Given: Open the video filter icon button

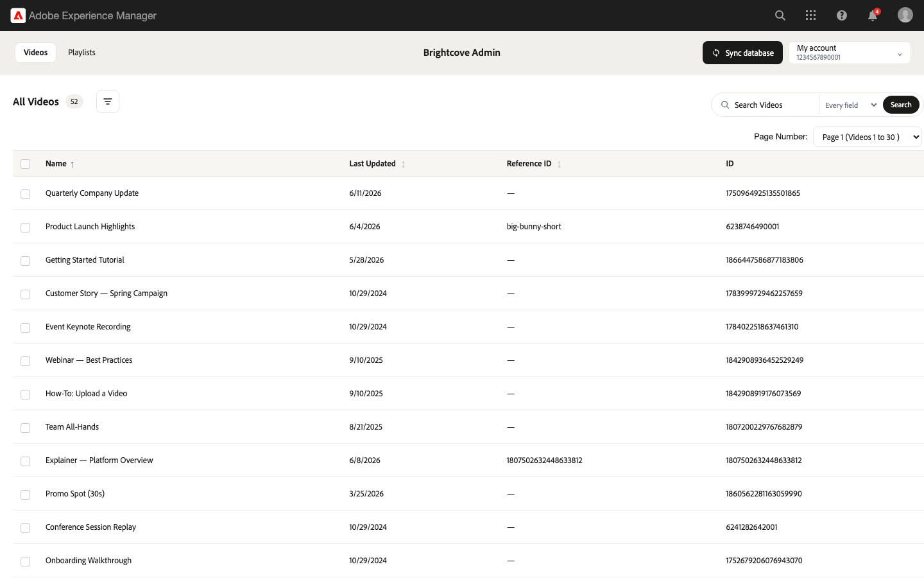Looking at the screenshot, I should coord(108,101).
